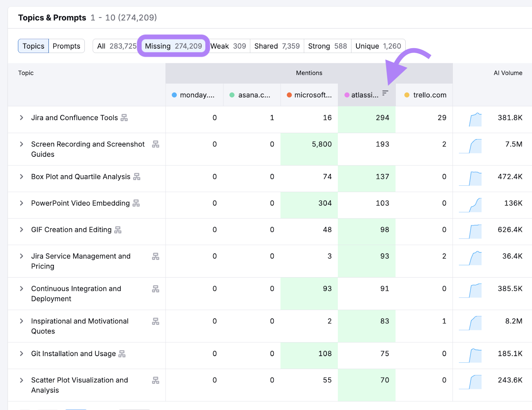Image resolution: width=532 pixels, height=410 pixels.
Task: Click the hierarchy icon next to GIF Creation and Editing
Action: tap(118, 229)
